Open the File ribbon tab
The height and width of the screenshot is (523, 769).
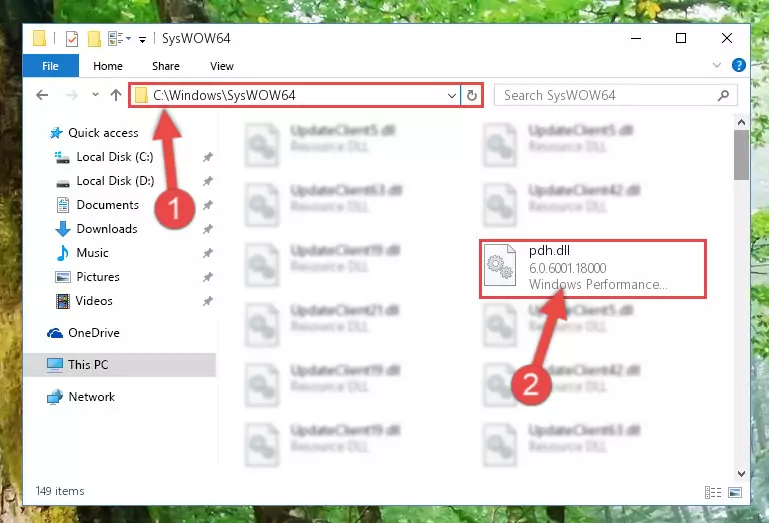coord(51,66)
